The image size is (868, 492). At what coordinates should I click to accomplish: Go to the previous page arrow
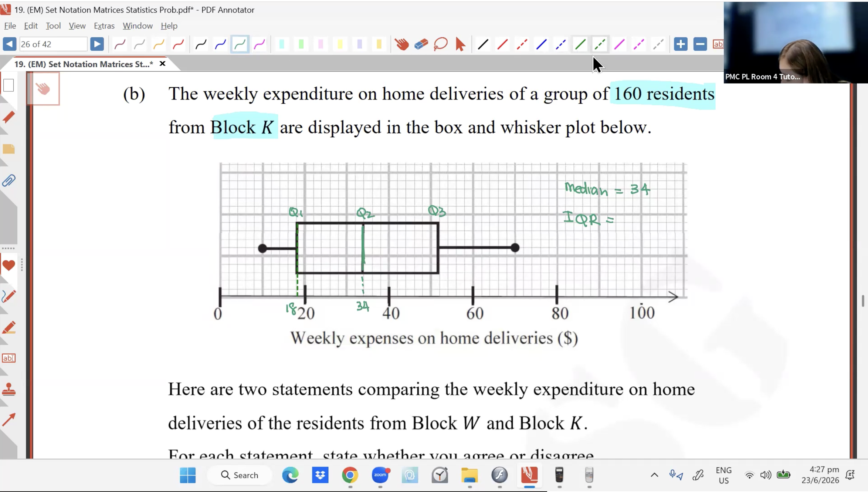pos(9,44)
